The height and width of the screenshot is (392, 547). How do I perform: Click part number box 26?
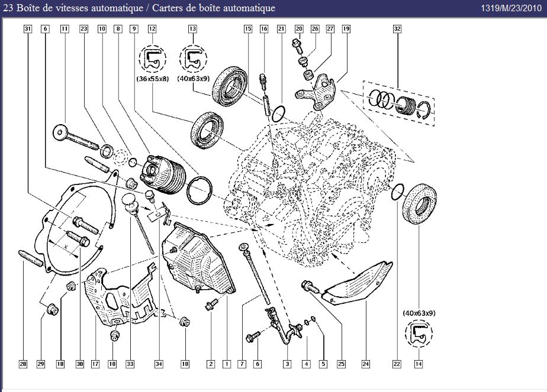pos(315,29)
